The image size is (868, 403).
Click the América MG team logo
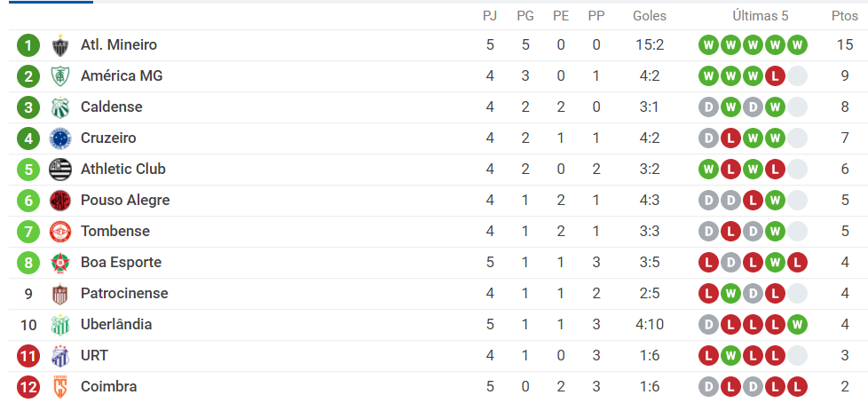pyautogui.click(x=60, y=76)
